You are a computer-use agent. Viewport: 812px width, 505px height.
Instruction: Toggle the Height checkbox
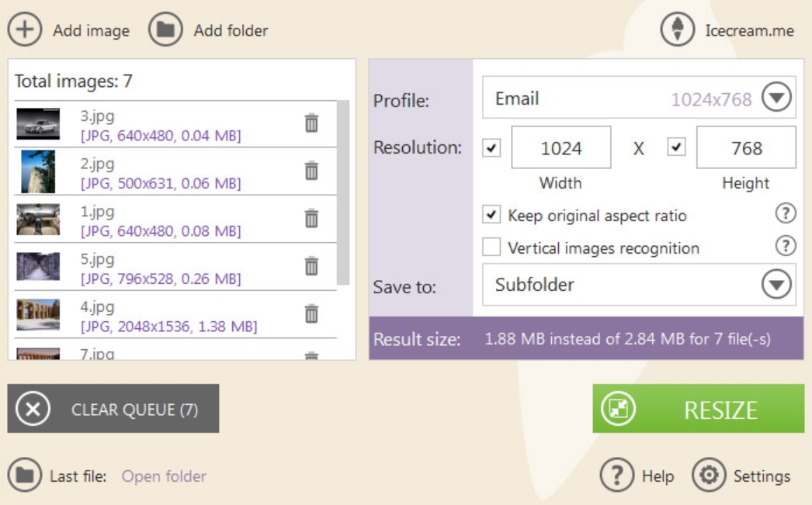coord(676,147)
